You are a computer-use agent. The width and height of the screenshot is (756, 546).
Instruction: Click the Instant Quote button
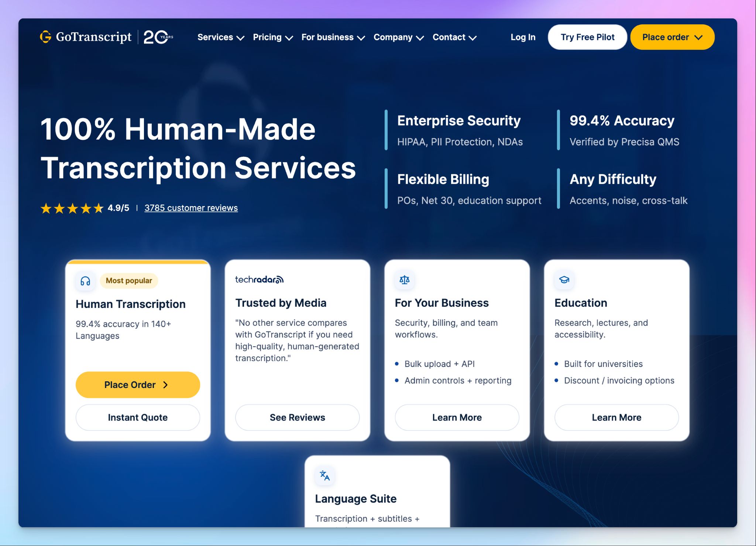[x=138, y=418]
